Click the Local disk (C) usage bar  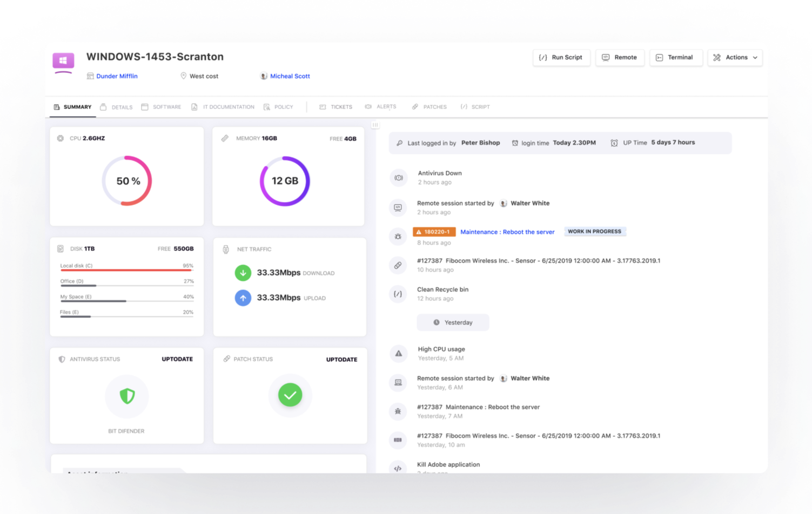pos(127,270)
